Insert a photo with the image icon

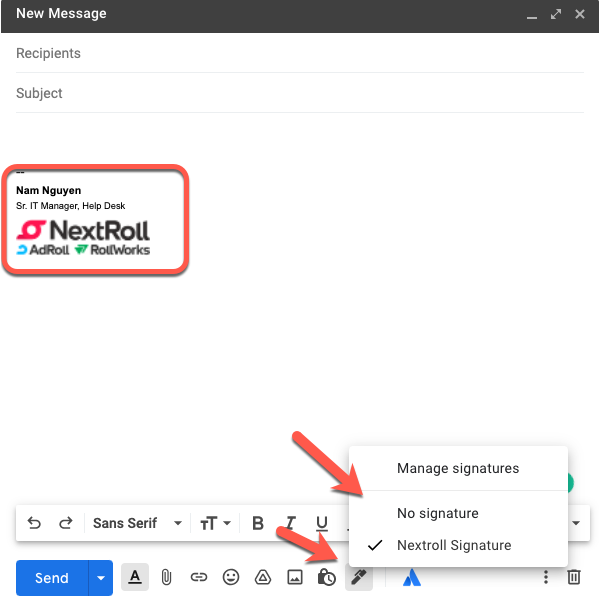[295, 577]
